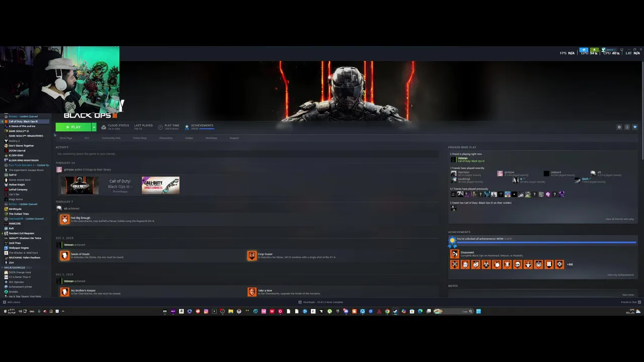
Task: Click the play time clock icon
Action: 160,127
